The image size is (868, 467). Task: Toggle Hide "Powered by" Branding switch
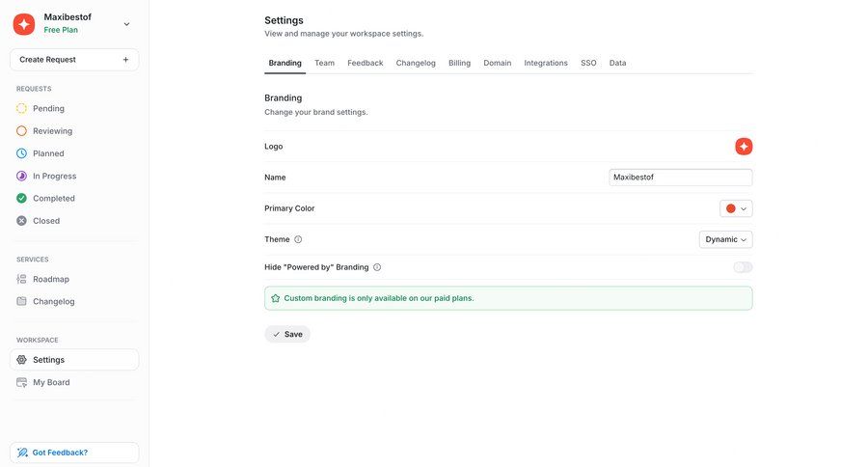[743, 267]
